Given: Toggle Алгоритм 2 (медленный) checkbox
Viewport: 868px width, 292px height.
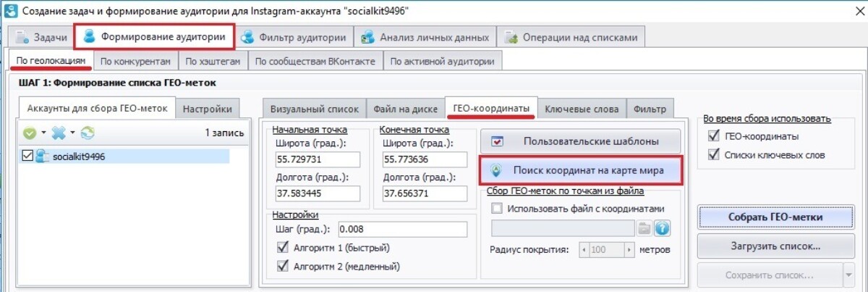Looking at the screenshot, I should tap(282, 266).
